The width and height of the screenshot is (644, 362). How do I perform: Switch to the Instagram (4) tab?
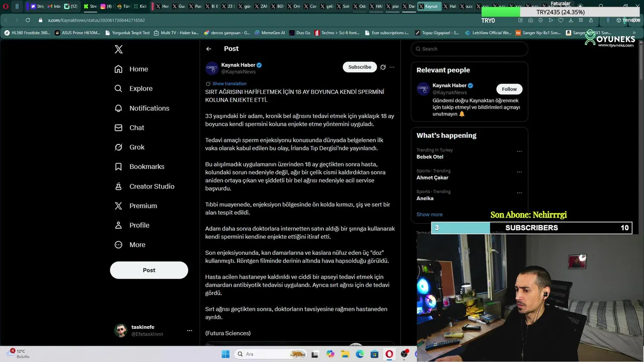107,7
